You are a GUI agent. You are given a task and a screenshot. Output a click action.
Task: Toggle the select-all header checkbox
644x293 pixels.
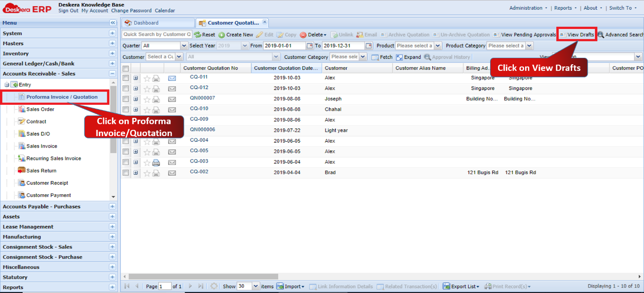click(125, 68)
